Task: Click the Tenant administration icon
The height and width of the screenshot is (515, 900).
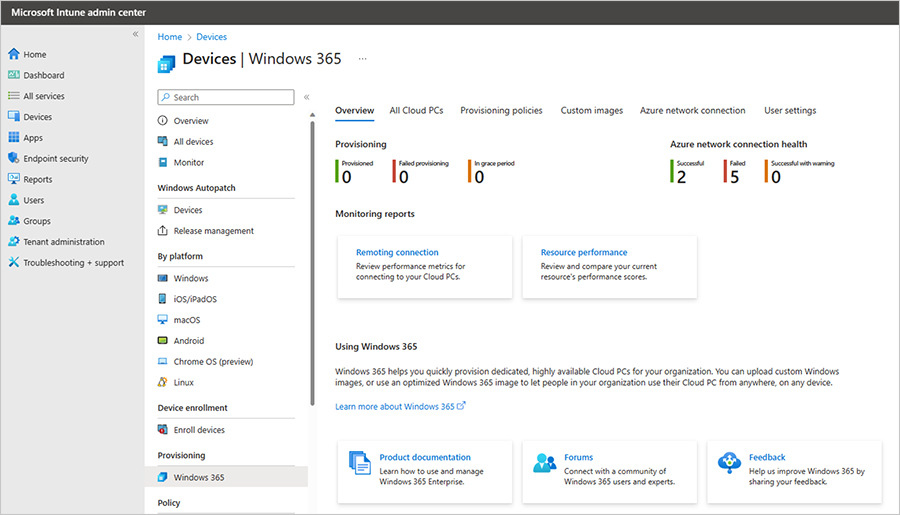Action: point(14,242)
